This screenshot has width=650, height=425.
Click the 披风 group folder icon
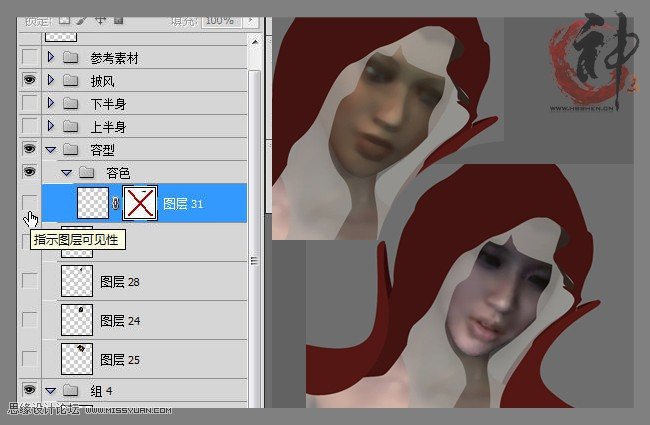70,80
